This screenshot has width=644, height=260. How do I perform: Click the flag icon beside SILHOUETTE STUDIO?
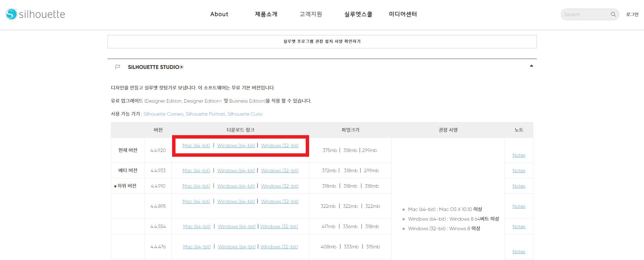[x=117, y=67]
